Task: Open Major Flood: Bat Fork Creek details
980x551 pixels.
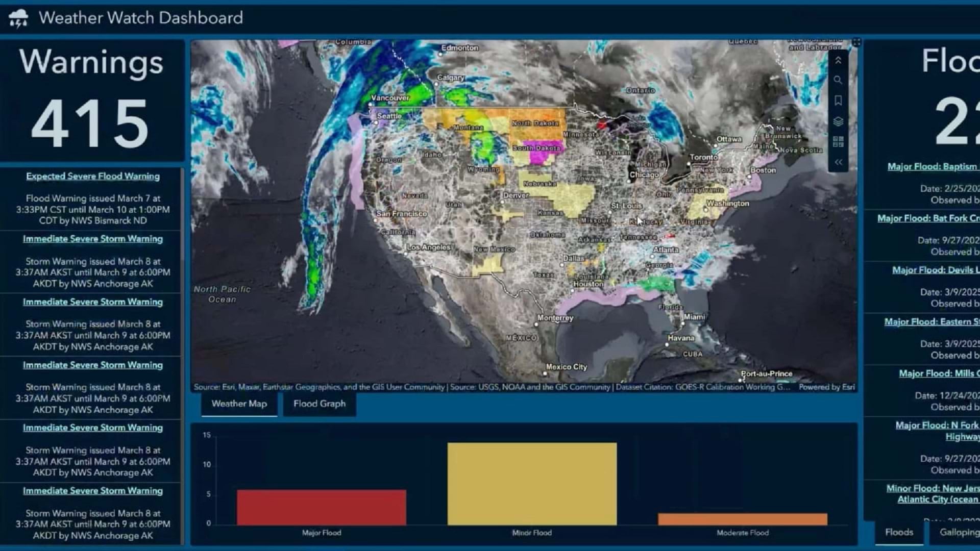Action: [x=929, y=218]
